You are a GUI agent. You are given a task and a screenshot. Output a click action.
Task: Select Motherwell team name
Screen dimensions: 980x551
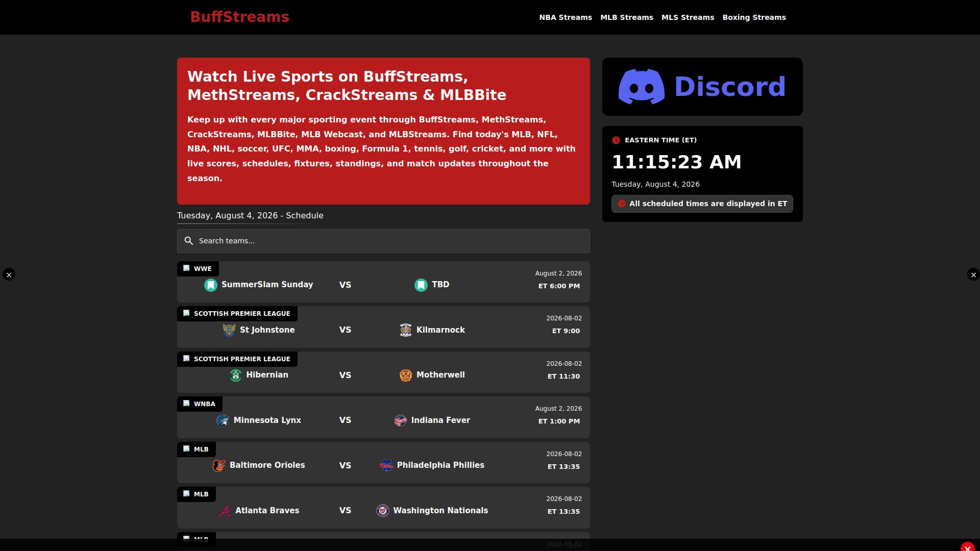tap(440, 375)
